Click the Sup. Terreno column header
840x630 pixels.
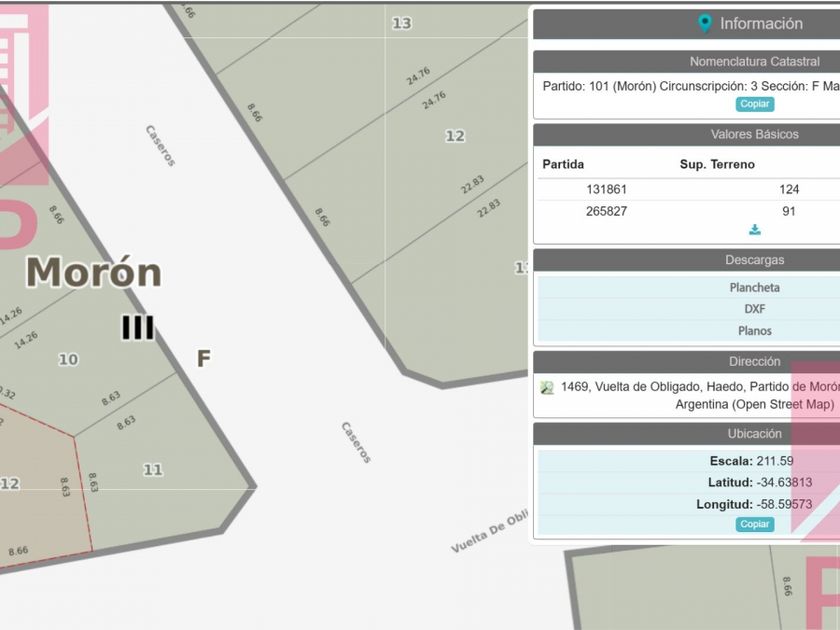tap(717, 164)
